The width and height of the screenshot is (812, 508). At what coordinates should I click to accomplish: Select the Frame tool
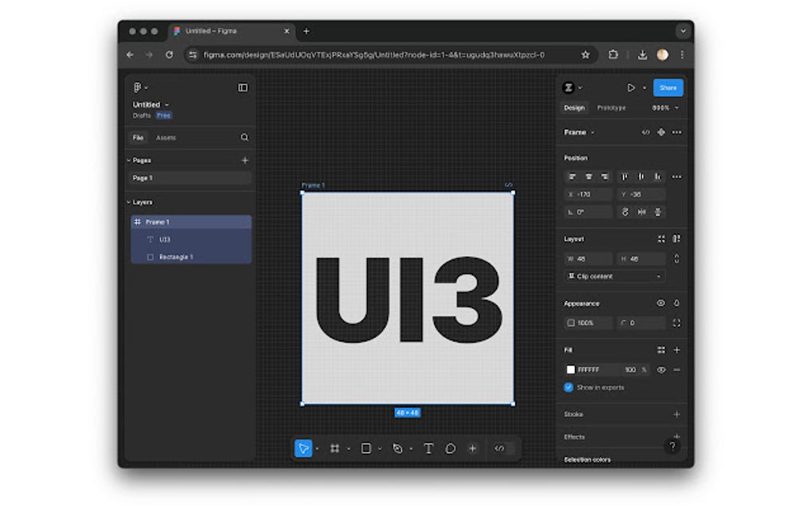pyautogui.click(x=334, y=448)
